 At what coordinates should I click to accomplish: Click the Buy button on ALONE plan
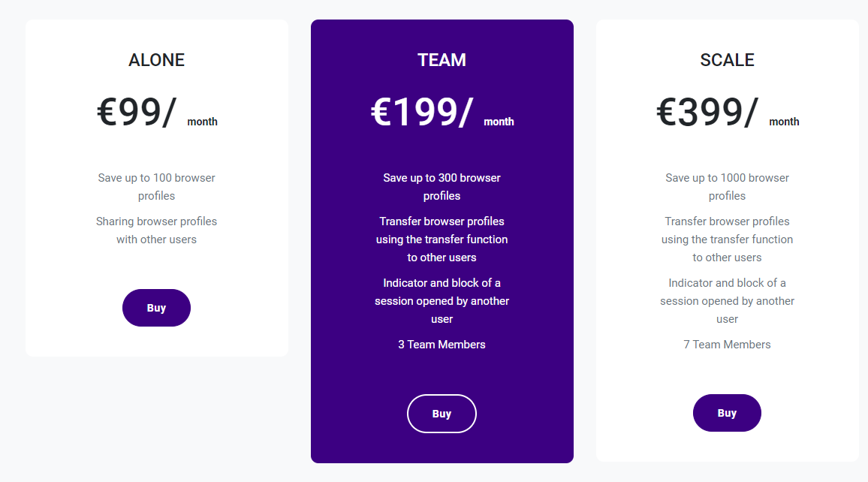pos(156,308)
